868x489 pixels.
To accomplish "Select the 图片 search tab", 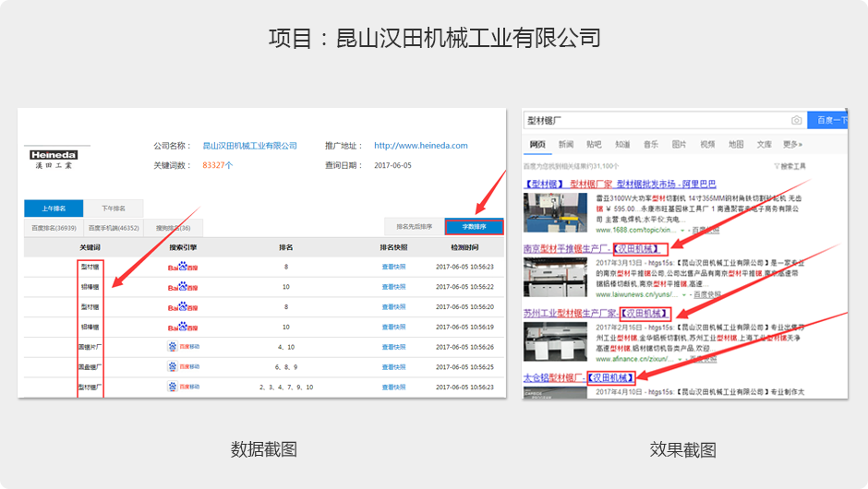I will [680, 144].
